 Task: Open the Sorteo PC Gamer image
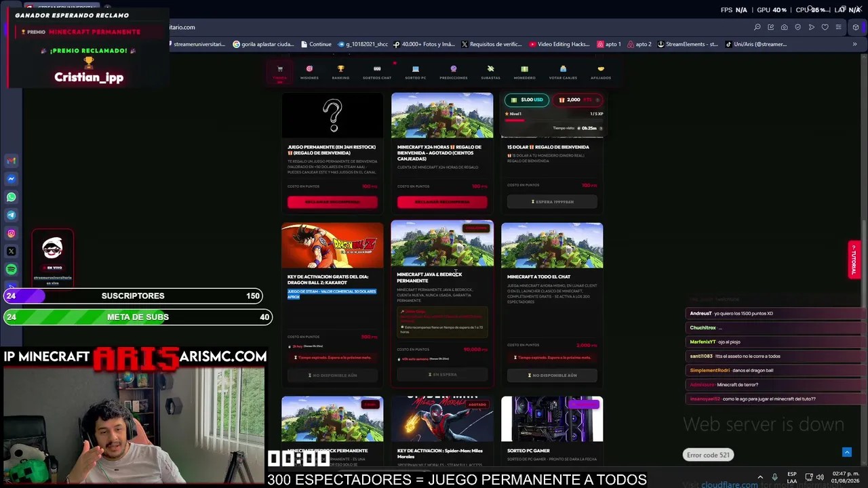(x=552, y=419)
